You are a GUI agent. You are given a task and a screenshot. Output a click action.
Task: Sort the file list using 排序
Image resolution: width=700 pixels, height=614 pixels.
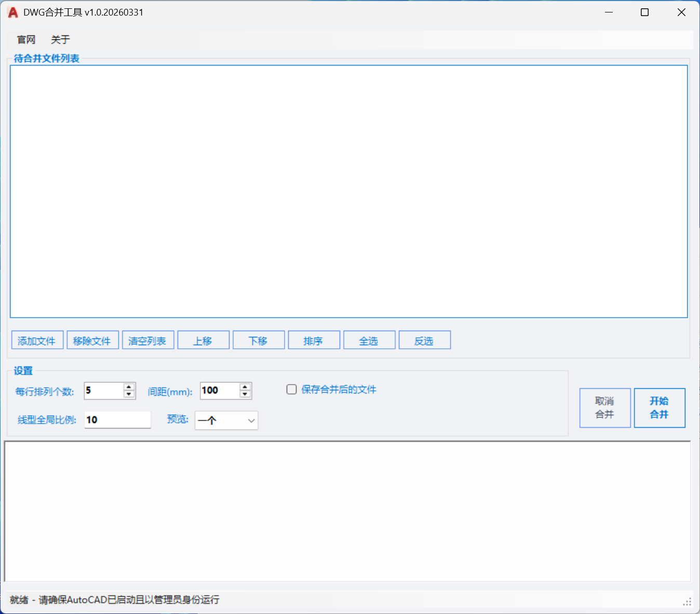[x=314, y=340]
